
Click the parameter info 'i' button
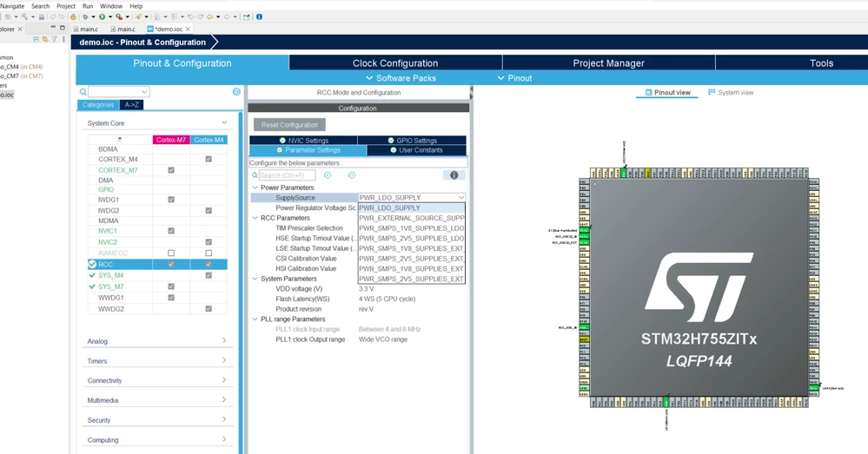pos(454,175)
